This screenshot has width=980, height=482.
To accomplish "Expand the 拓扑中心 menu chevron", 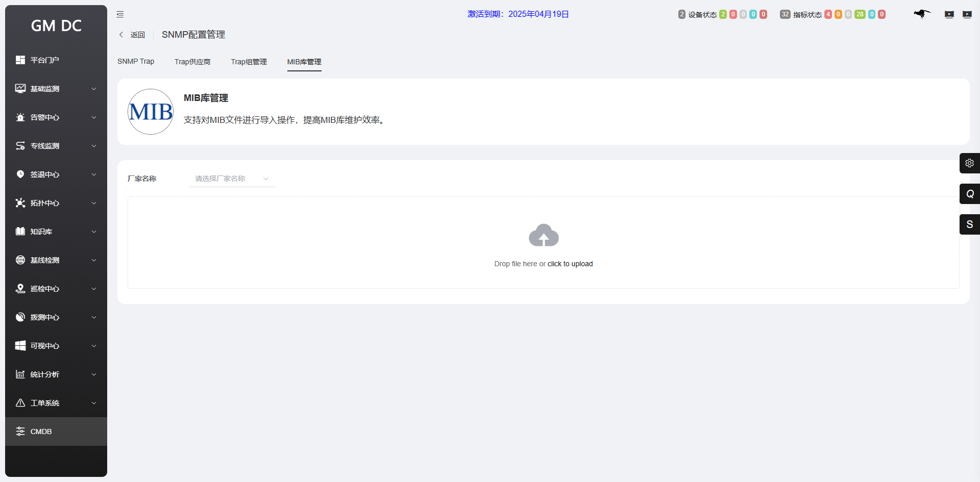I will point(94,203).
